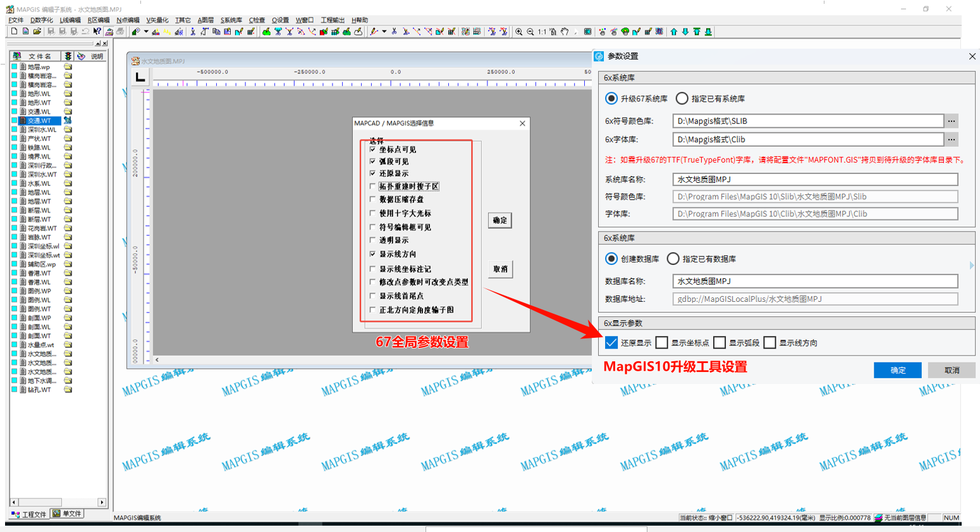Click the green up arrow icon
This screenshot has height=532, width=980.
tap(674, 32)
